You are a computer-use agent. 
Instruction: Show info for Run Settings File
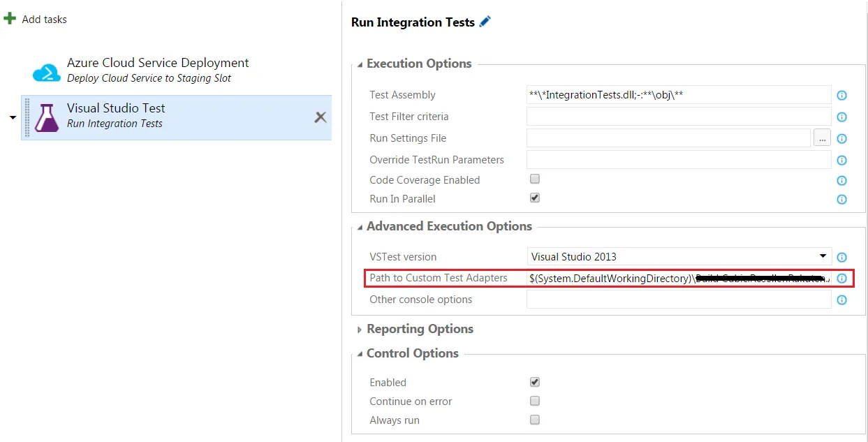tap(841, 139)
